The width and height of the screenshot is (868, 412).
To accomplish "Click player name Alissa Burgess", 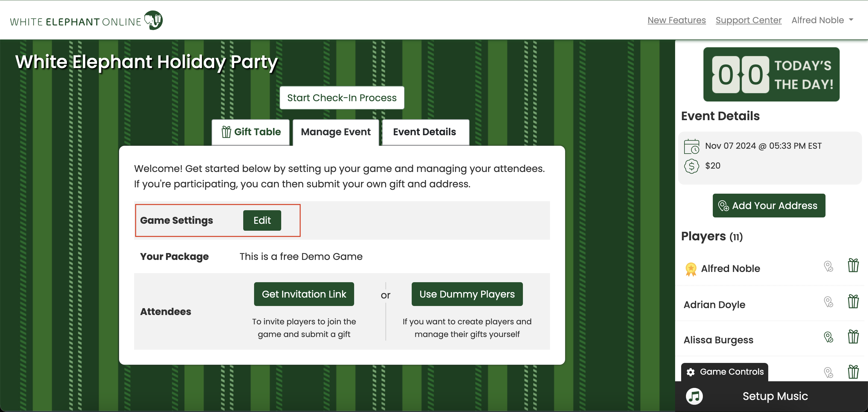I will 718,340.
